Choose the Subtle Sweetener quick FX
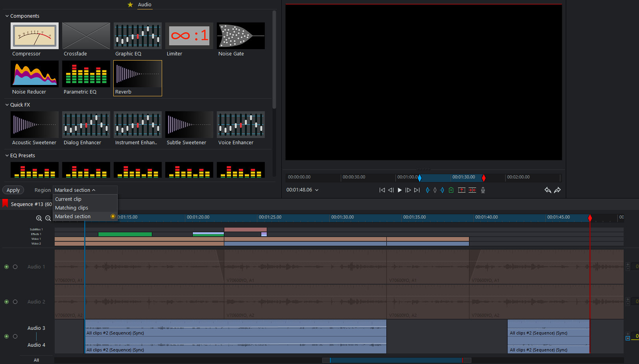Image resolution: width=639 pixels, height=364 pixels. click(189, 129)
